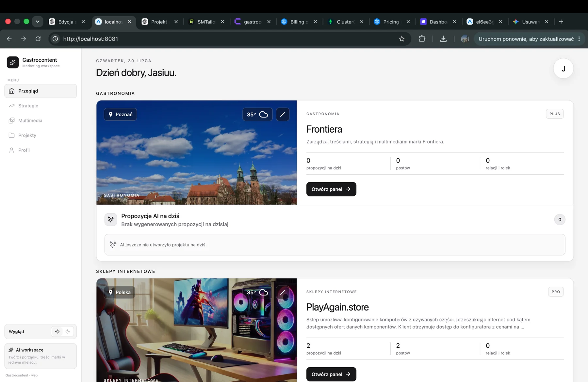
Task: Reload the current page
Action: pyautogui.click(x=38, y=39)
